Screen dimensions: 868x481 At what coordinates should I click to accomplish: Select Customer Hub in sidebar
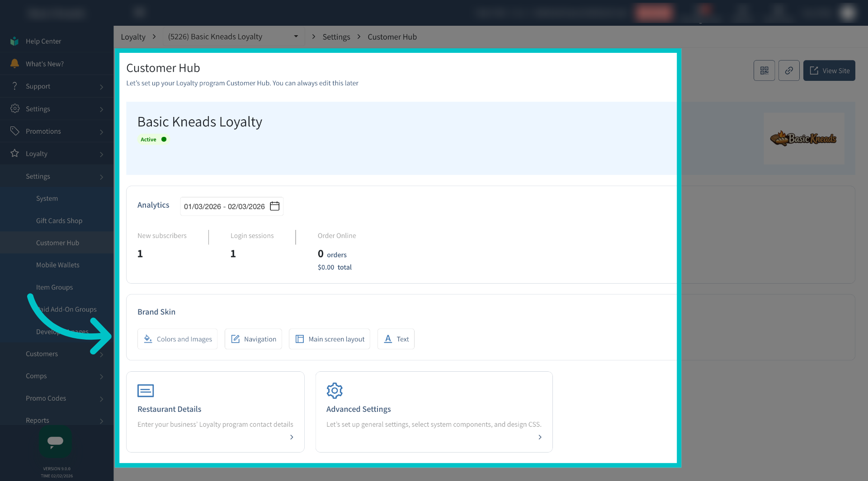tap(57, 243)
